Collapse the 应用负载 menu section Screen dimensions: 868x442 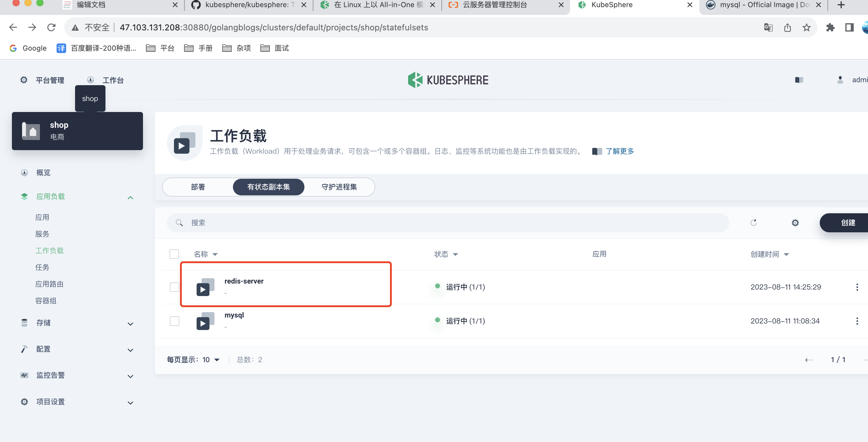pyautogui.click(x=130, y=197)
